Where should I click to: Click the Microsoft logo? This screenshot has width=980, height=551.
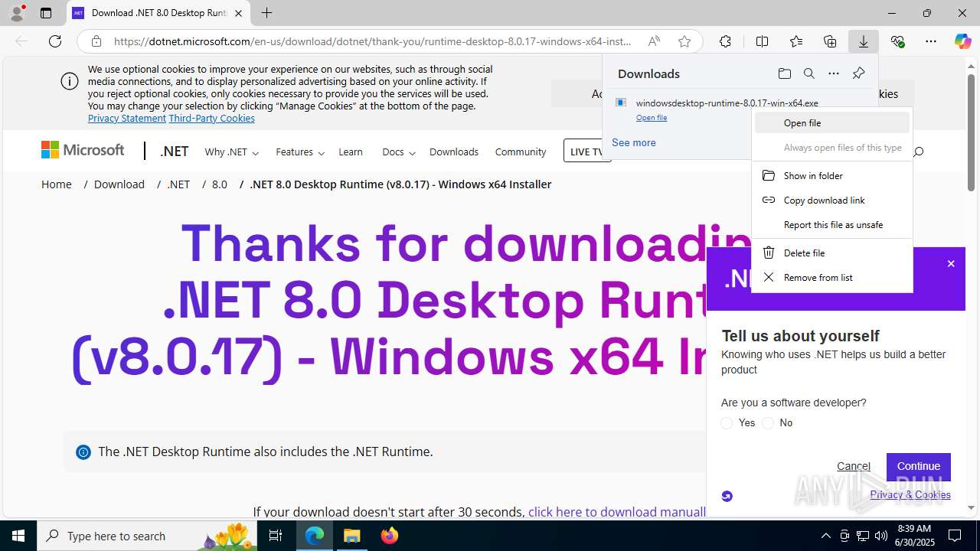click(83, 150)
